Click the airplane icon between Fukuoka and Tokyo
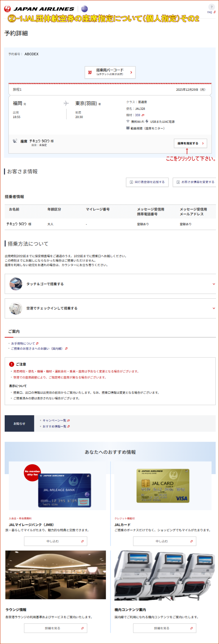 point(66,104)
